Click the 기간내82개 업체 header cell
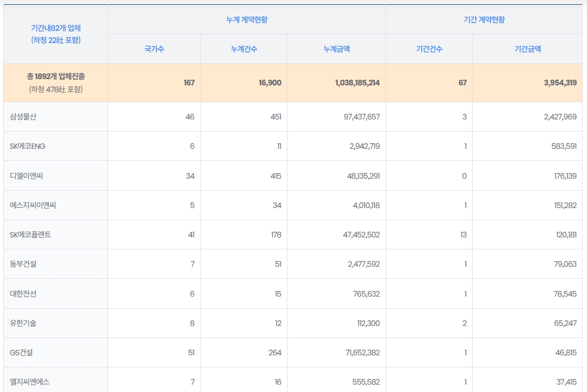The image size is (587, 392). (x=56, y=34)
